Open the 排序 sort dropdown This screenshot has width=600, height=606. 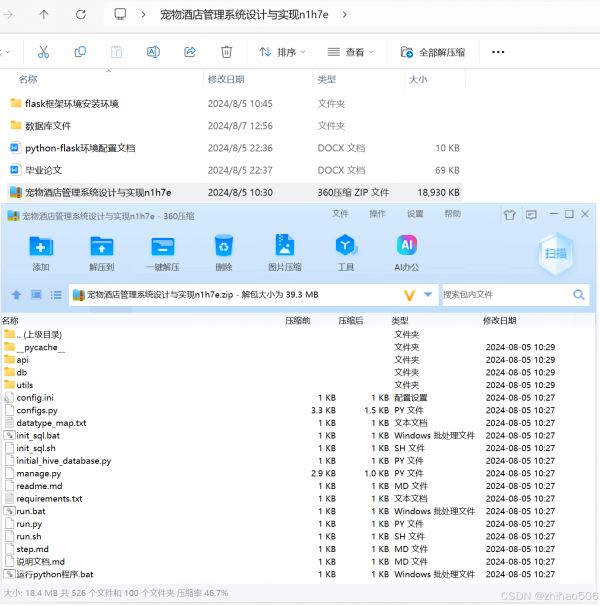click(x=282, y=52)
